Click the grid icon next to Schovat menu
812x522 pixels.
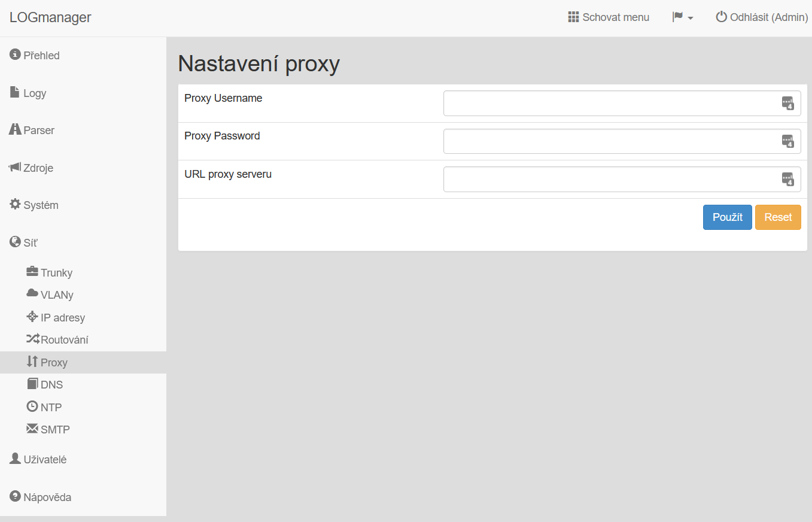tap(574, 17)
